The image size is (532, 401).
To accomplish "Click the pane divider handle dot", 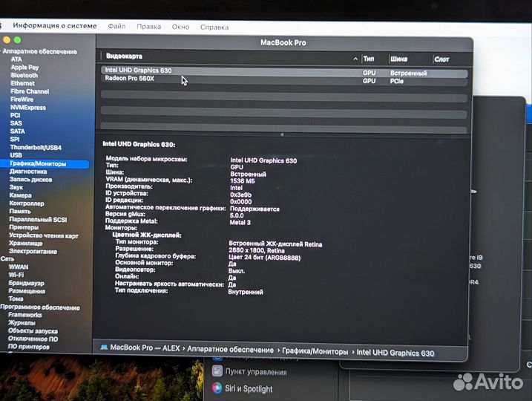I will [282, 134].
